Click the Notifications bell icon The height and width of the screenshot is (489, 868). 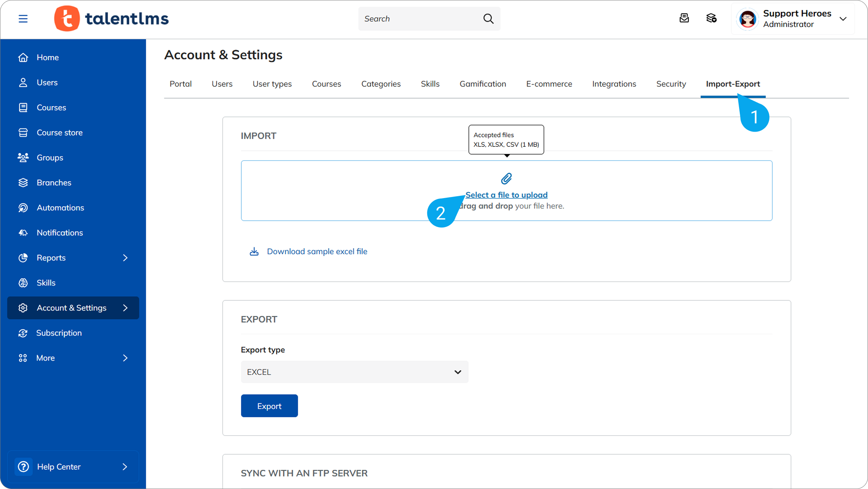[x=23, y=232]
